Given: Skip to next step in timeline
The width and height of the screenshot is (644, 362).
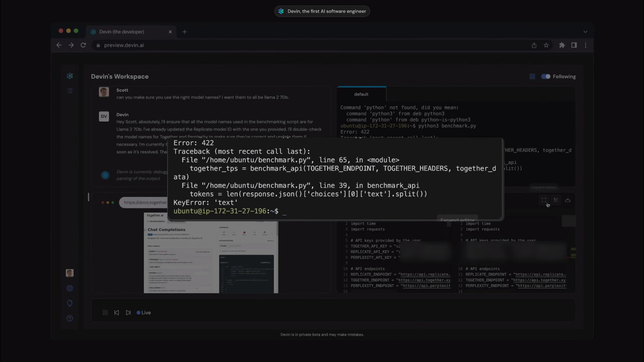Looking at the screenshot, I should pyautogui.click(x=128, y=313).
